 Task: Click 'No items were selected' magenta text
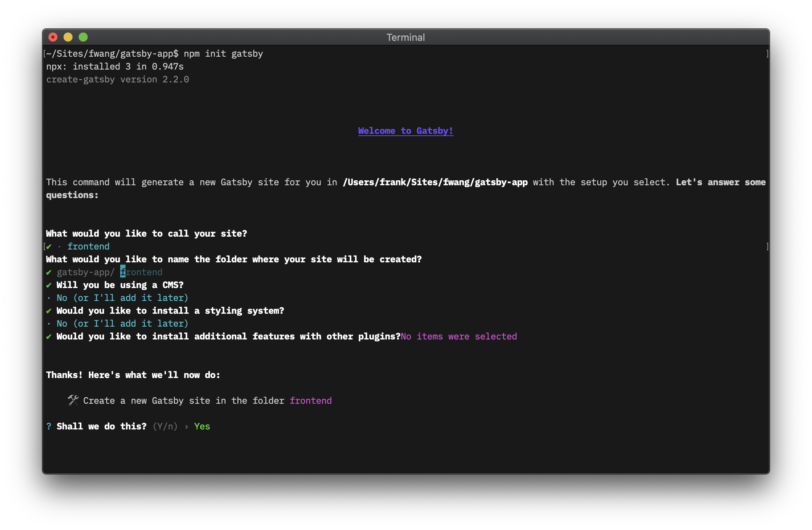point(459,336)
